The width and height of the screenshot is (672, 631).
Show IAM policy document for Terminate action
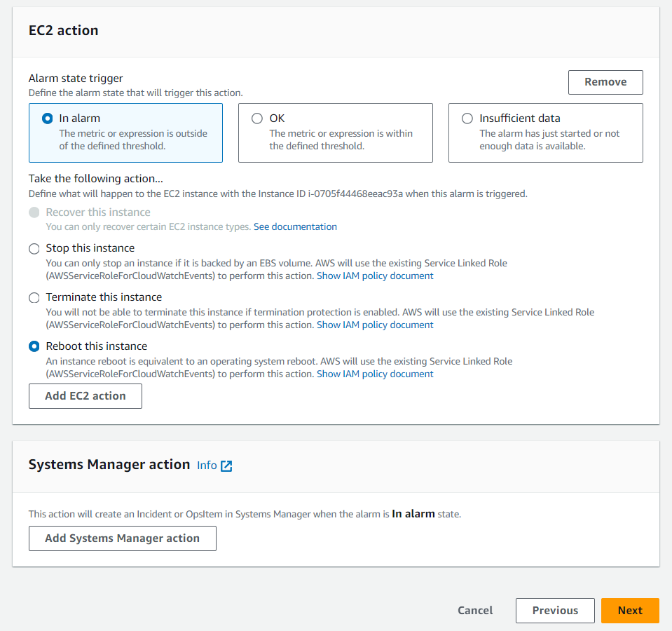point(375,325)
